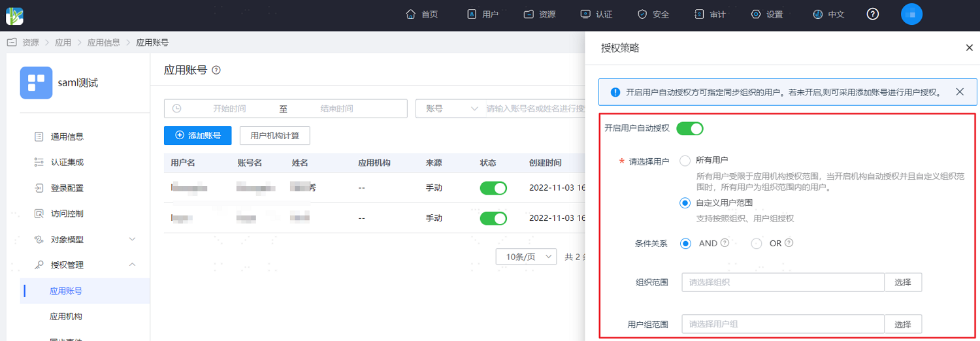
Task: Open the 审计 top menu
Action: pos(710,14)
